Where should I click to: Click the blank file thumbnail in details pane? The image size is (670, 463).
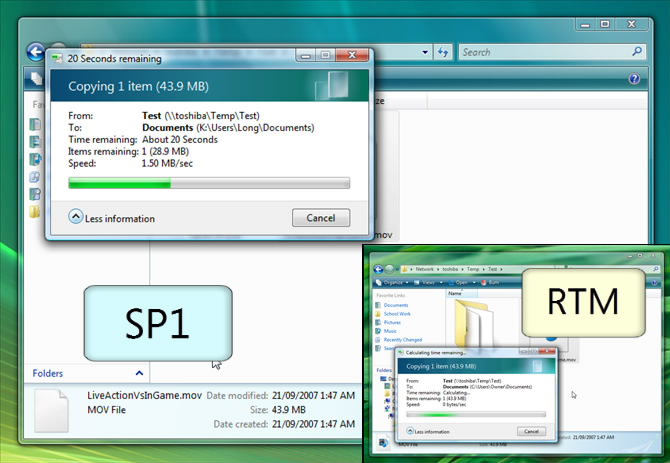coord(51,411)
